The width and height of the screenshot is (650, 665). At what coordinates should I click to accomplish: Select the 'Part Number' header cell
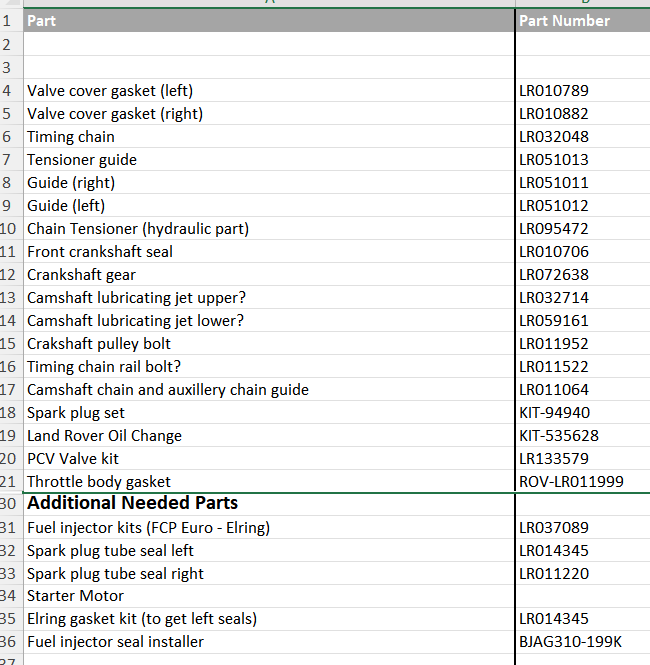click(583, 20)
